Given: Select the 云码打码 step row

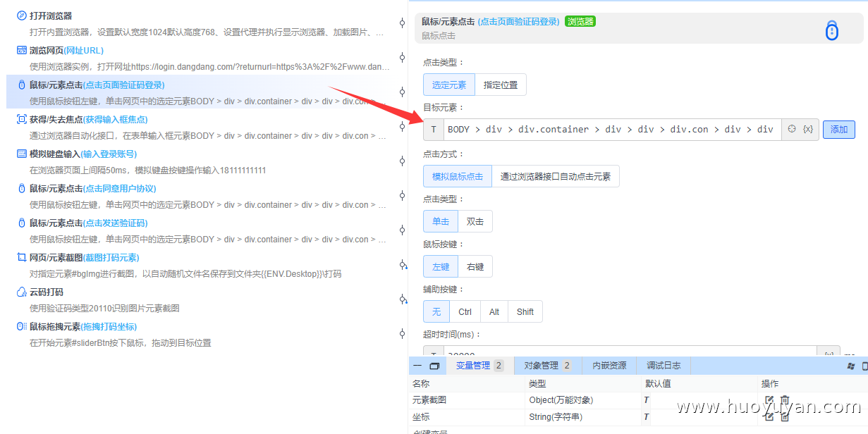Looking at the screenshot, I should [x=197, y=300].
